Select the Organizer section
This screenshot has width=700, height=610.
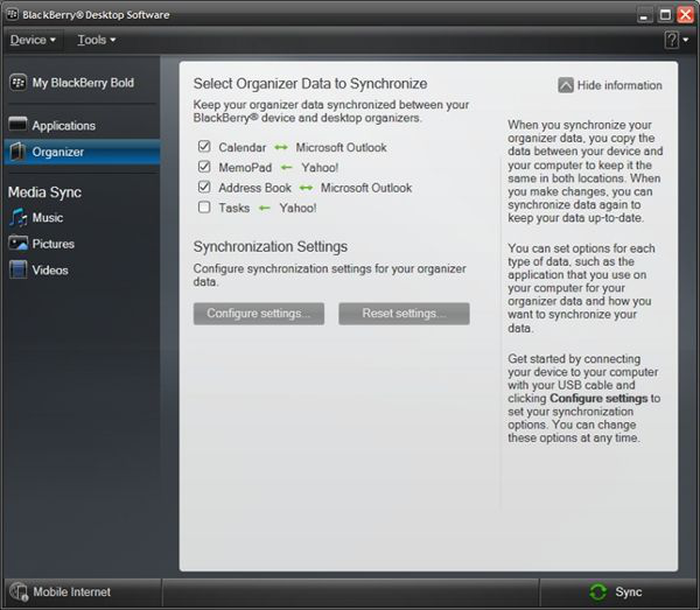(82, 152)
